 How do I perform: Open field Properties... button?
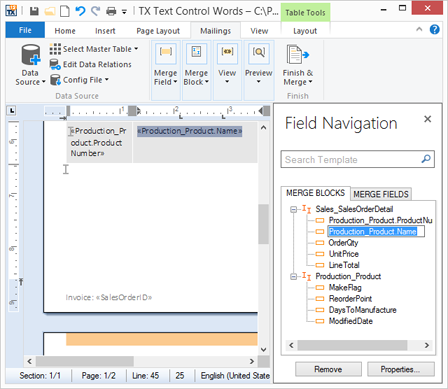(400, 369)
